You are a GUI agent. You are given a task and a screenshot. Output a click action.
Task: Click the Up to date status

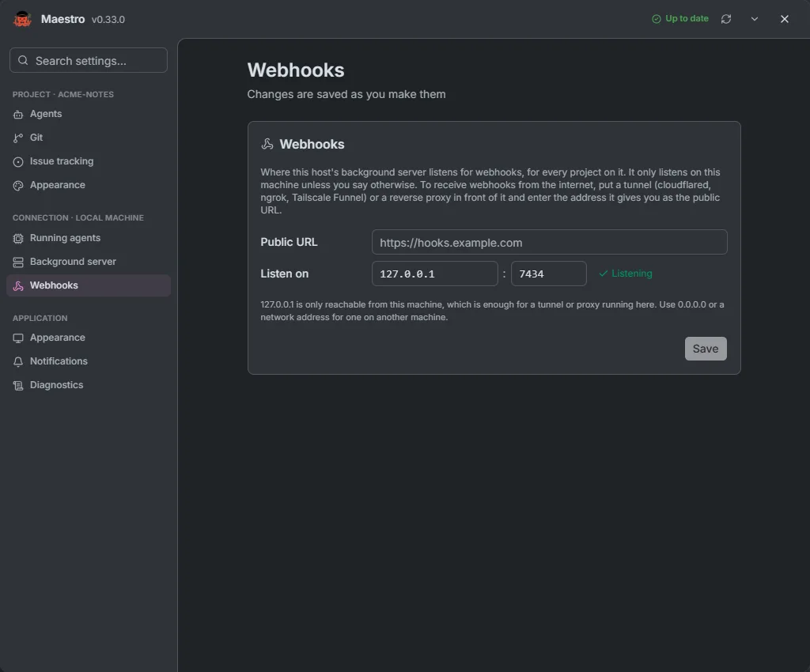680,19
